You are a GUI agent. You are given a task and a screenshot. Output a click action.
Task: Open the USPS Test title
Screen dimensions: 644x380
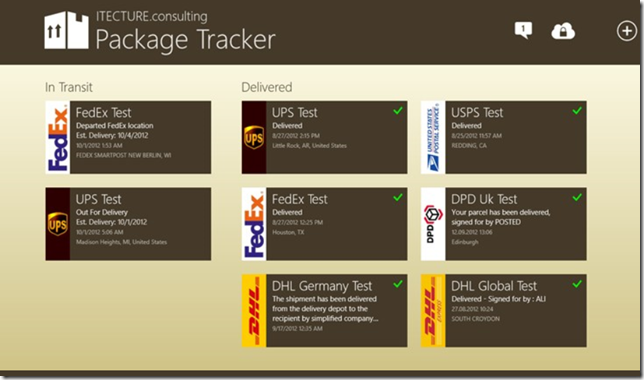[x=477, y=113]
